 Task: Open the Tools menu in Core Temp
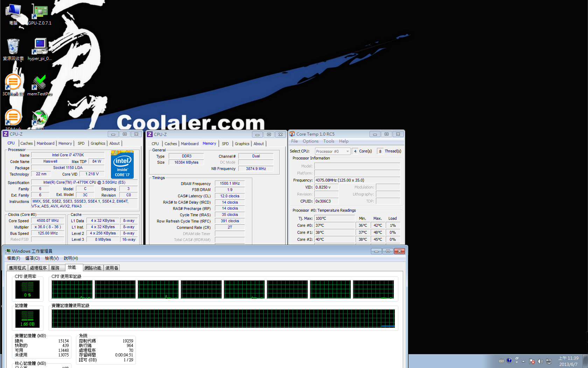pyautogui.click(x=329, y=141)
